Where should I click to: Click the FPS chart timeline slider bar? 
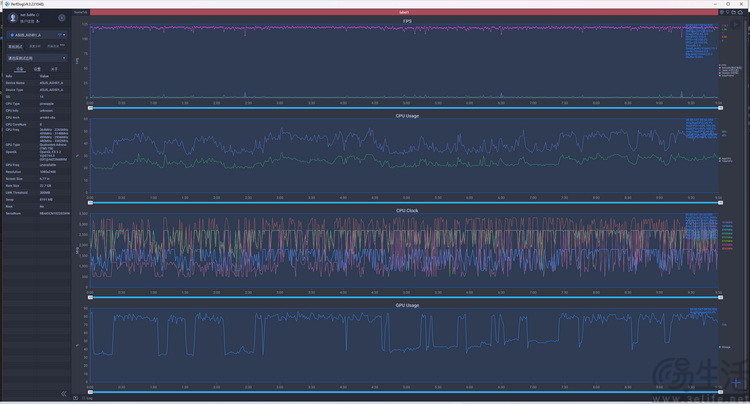coord(400,108)
